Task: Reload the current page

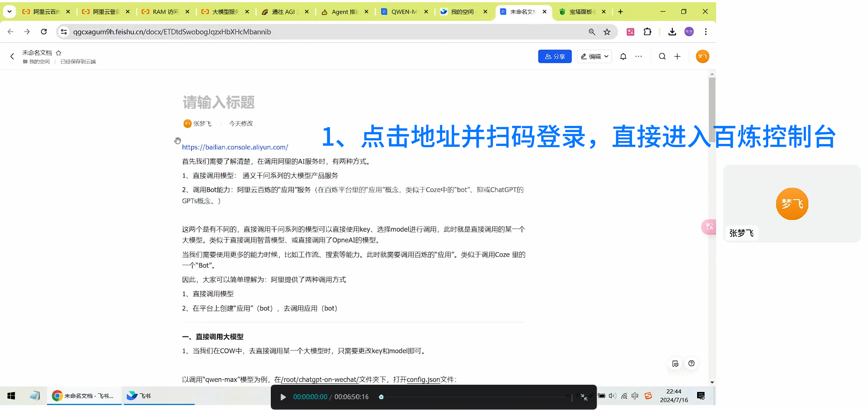Action: click(44, 32)
